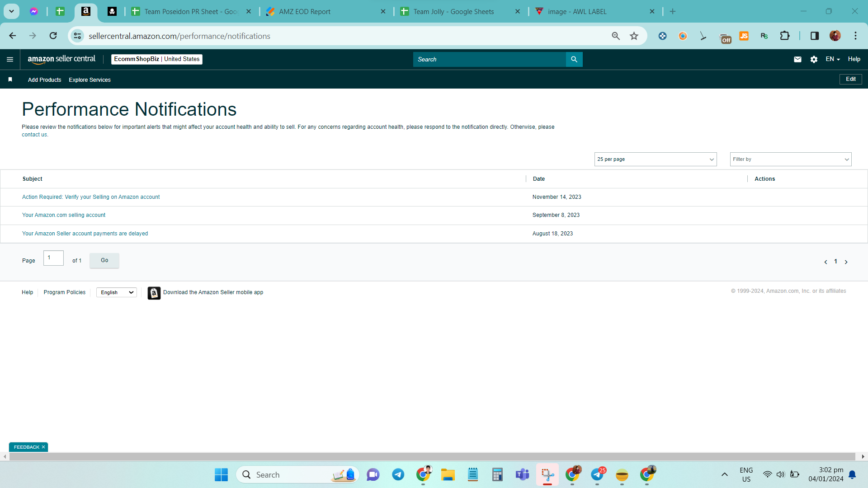Click the browser address bar URL
This screenshot has height=488, width=868.
pos(179,36)
